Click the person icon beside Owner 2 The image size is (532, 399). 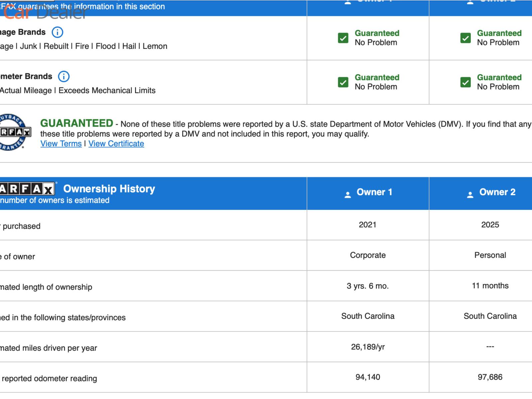(x=470, y=195)
